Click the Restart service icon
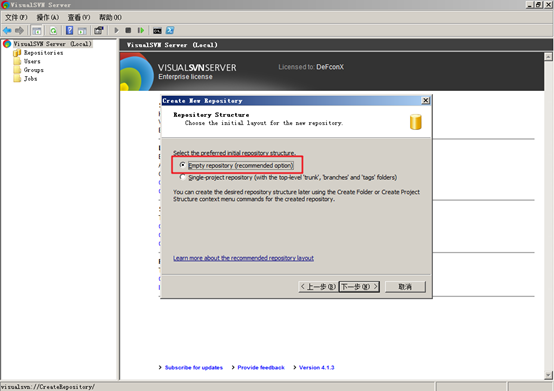This screenshot has width=554, height=391. pyautogui.click(x=141, y=31)
